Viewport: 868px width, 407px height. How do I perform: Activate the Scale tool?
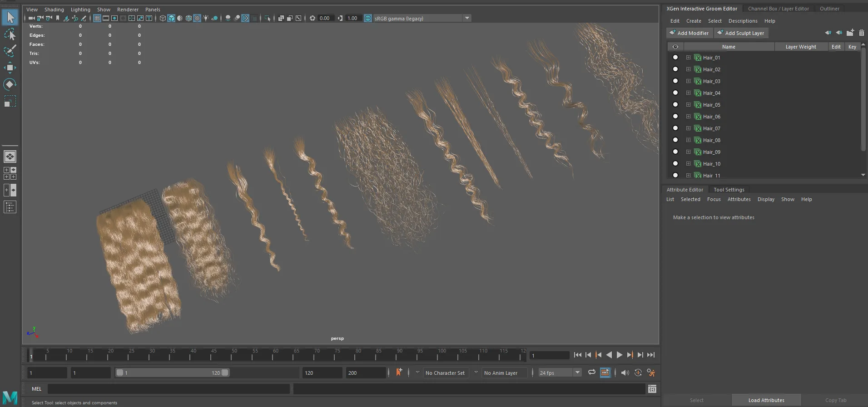coord(10,101)
